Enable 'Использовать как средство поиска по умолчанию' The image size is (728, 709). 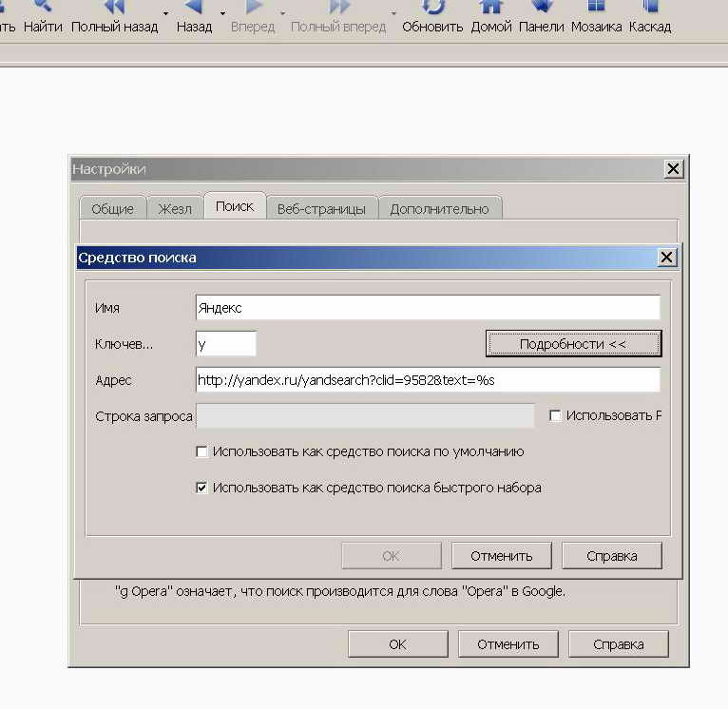[201, 452]
